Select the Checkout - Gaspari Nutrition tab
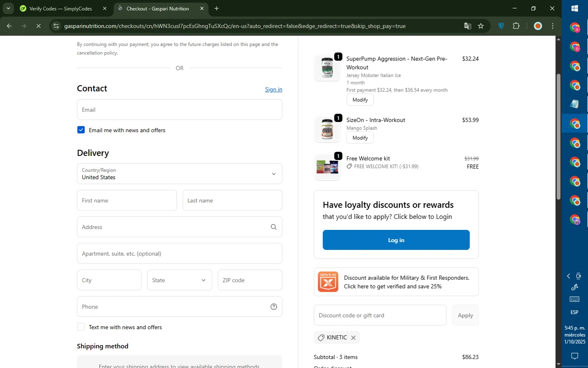The image size is (588, 368). point(158,8)
